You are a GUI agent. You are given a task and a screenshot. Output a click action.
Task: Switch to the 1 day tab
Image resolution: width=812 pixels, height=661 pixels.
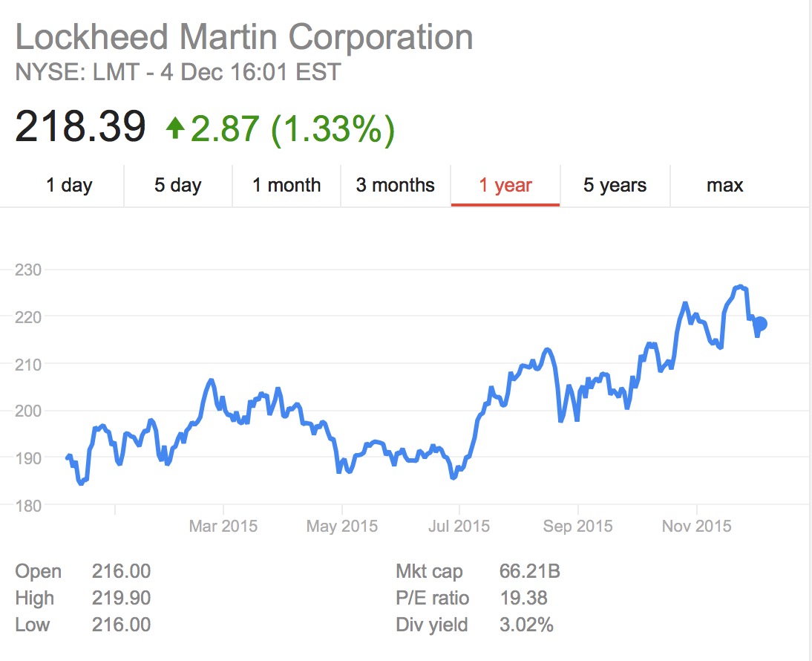click(69, 185)
